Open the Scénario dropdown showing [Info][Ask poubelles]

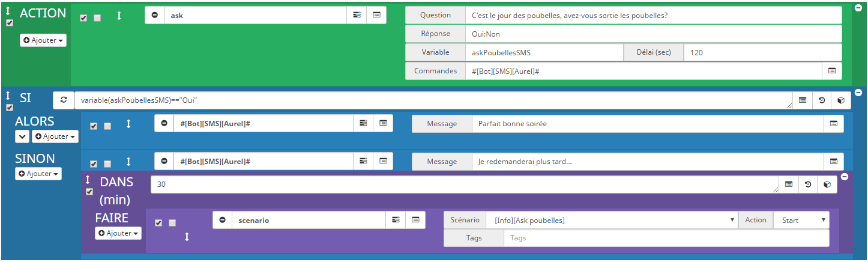(611, 221)
